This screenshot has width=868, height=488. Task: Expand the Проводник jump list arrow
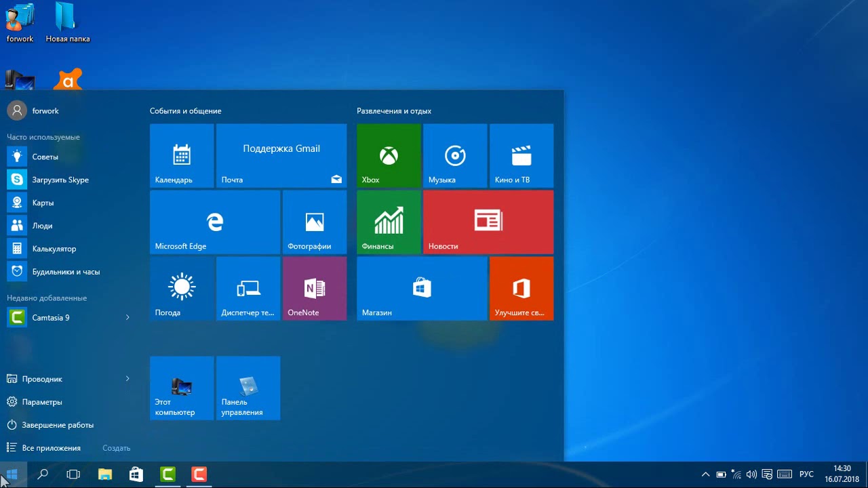(x=127, y=379)
